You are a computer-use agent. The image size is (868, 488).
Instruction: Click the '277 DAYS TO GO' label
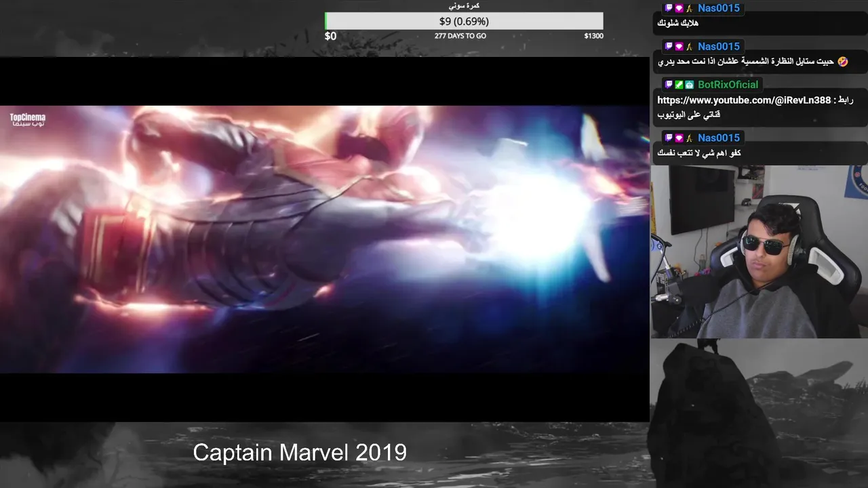[460, 36]
